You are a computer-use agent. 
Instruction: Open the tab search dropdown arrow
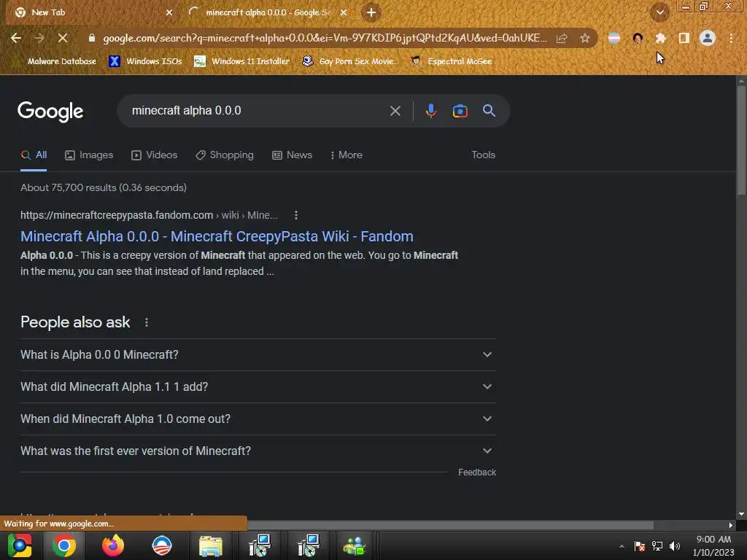coord(660,12)
